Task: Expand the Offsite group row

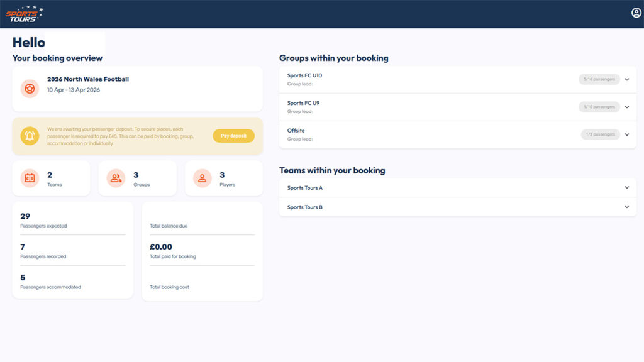Action: [x=626, y=134]
